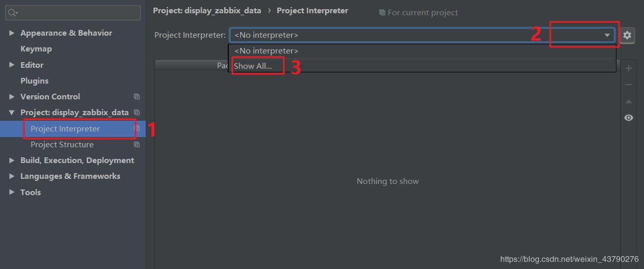Open the Project Interpreter dropdown arrow
Image resolution: width=644 pixels, height=269 pixels.
point(607,35)
